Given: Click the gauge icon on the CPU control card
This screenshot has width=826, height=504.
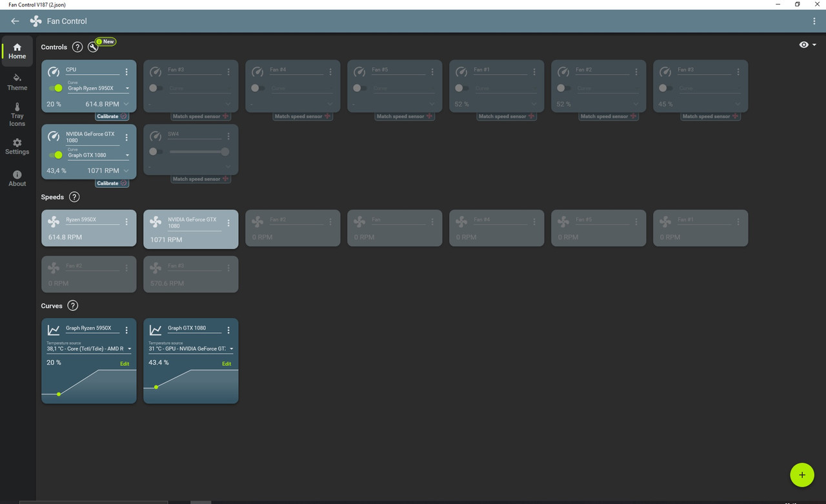Looking at the screenshot, I should [54, 72].
